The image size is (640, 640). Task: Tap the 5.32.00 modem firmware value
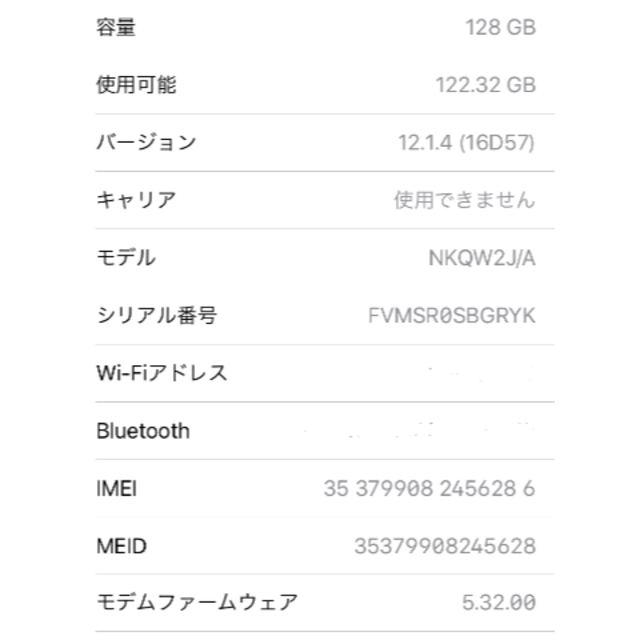[499, 603]
